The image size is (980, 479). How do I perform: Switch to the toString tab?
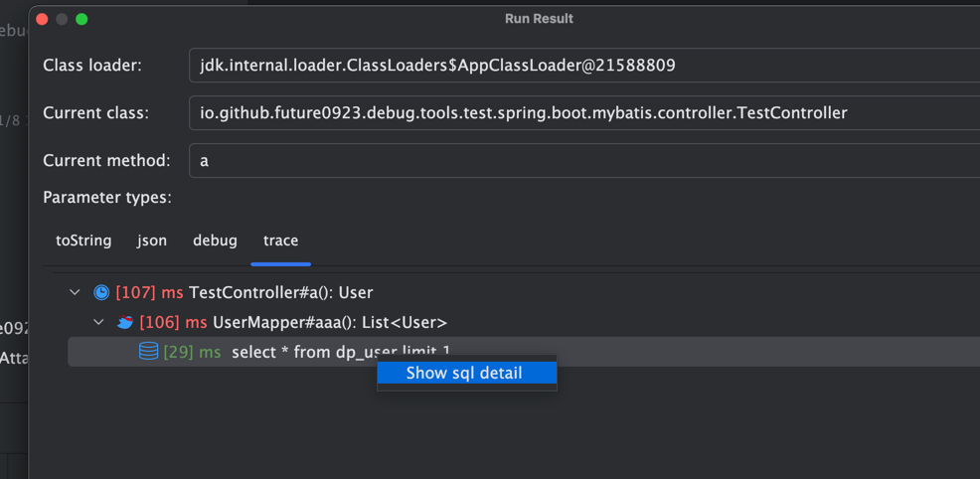pyautogui.click(x=83, y=240)
